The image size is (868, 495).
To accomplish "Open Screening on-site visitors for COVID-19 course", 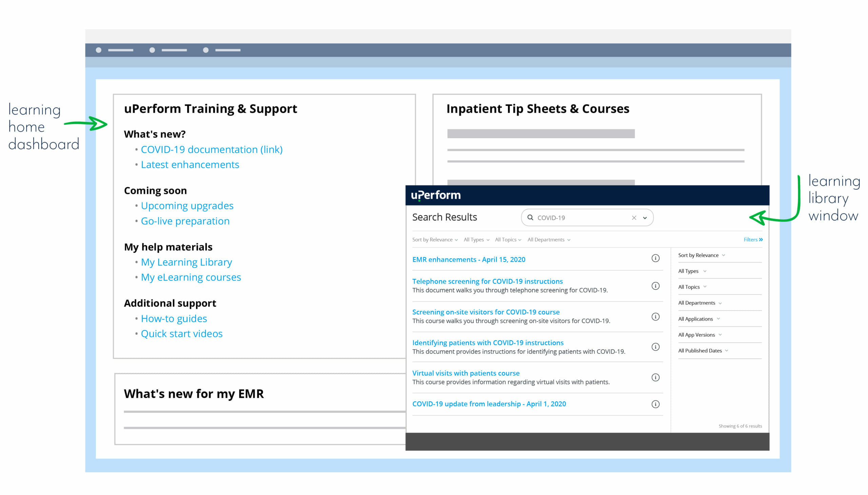I will pos(486,312).
